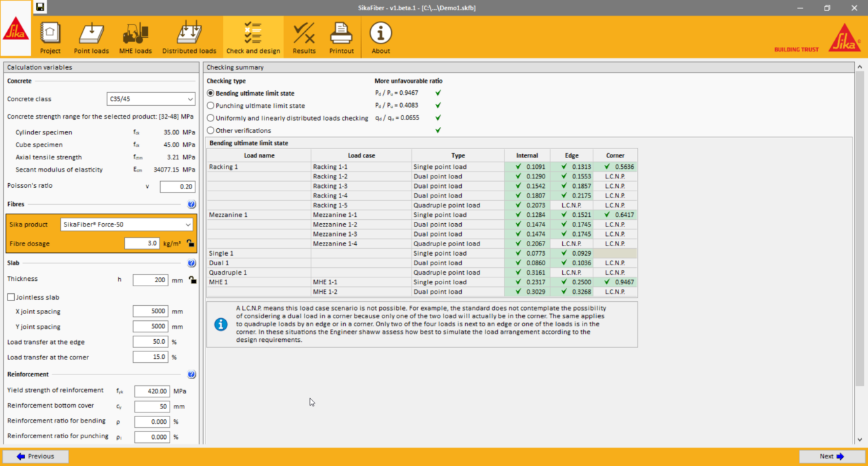Select Other verifications radio button
The width and height of the screenshot is (868, 466).
(210, 130)
